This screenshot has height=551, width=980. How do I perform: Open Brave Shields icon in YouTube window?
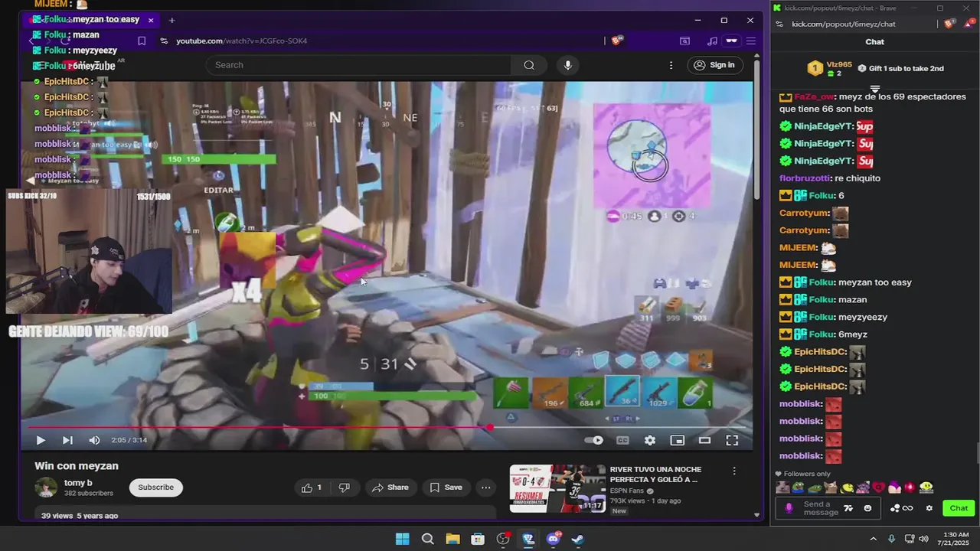616,41
